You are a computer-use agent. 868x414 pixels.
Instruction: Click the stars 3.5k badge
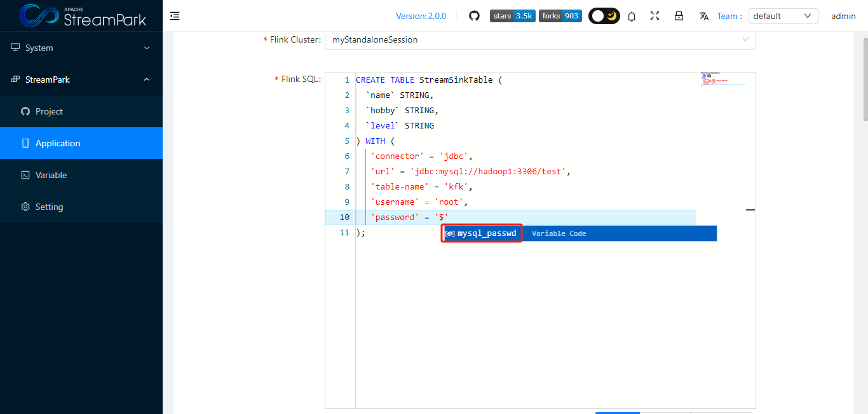[x=513, y=16]
